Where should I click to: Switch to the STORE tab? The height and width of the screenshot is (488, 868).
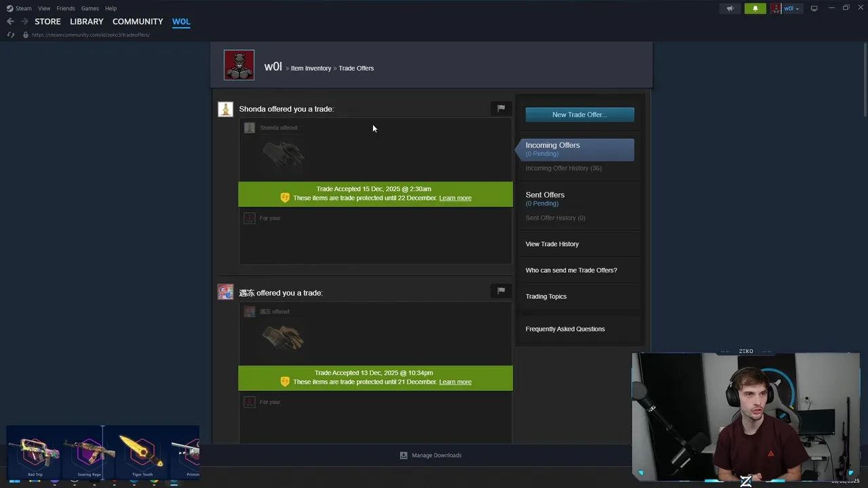(x=47, y=22)
